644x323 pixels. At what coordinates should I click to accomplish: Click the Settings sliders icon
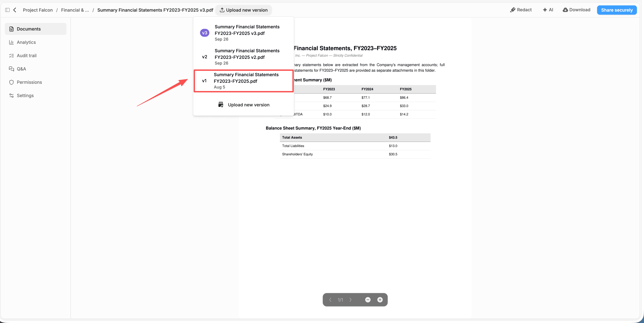coord(11,95)
